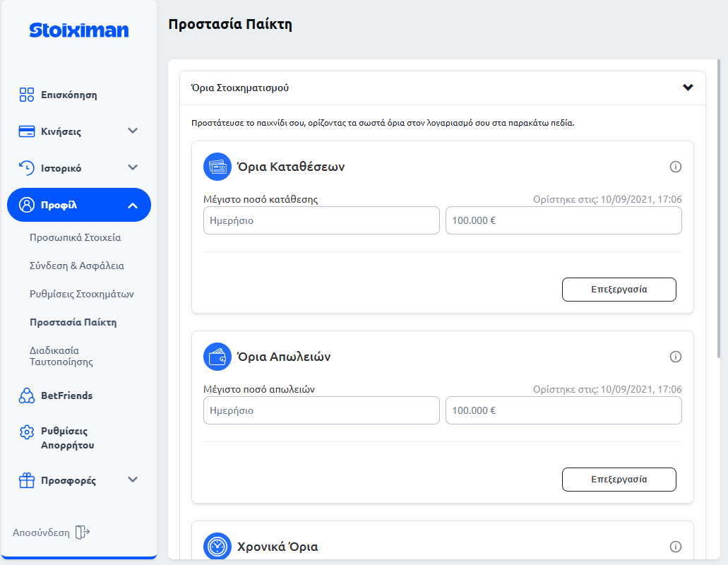This screenshot has width=728, height=565.
Task: Collapse the Όρια Στοιχηματισμού panel
Action: coord(688,88)
